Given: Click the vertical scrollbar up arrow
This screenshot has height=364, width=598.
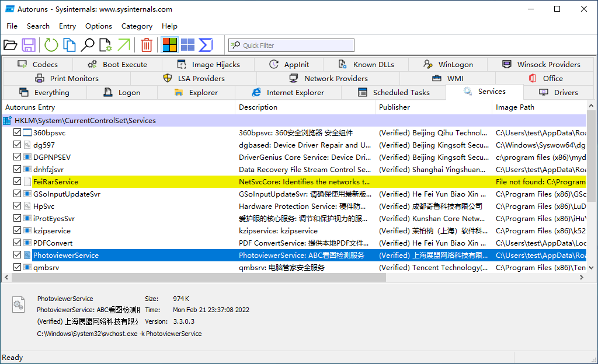Looking at the screenshot, I should pyautogui.click(x=591, y=106).
